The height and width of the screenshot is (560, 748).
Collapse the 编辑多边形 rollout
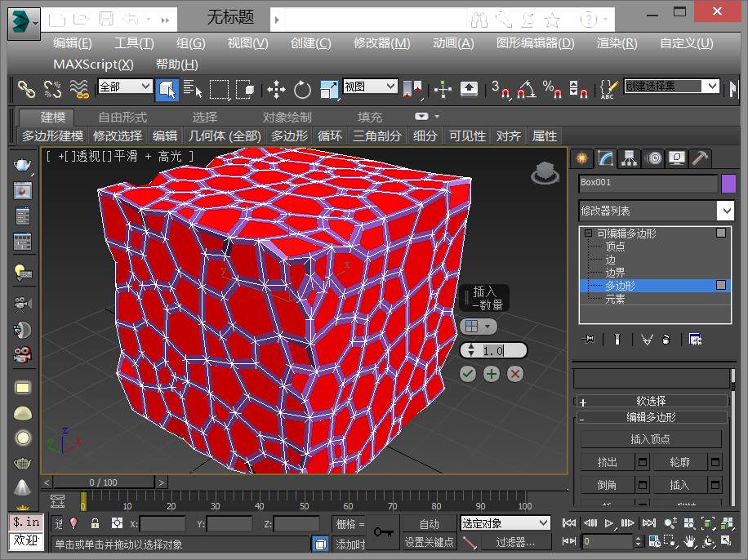tap(651, 417)
